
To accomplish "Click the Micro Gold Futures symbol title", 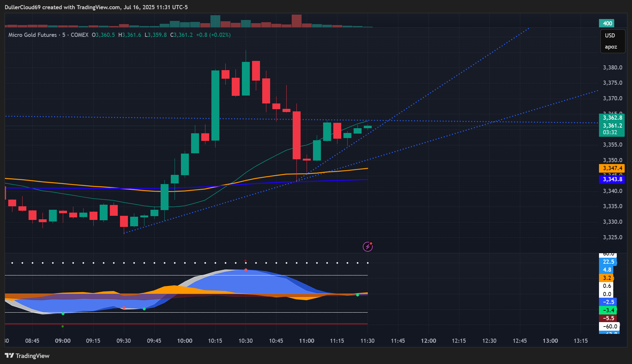I will (x=32, y=35).
